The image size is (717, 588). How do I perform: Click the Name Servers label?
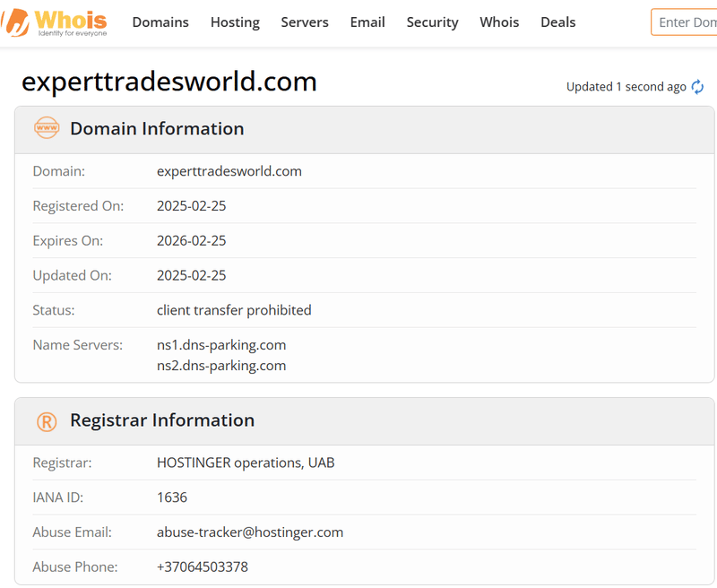point(78,345)
